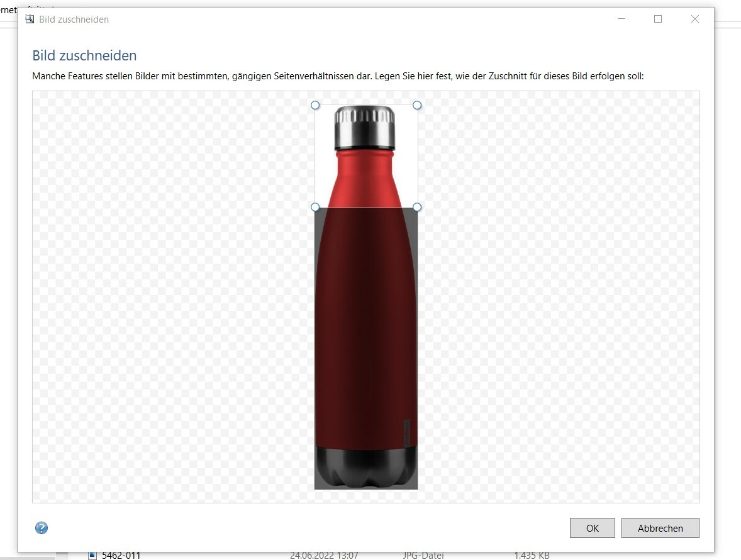Maximize the Bild zuschneiden dialog
The width and height of the screenshot is (741, 560).
pyautogui.click(x=658, y=19)
